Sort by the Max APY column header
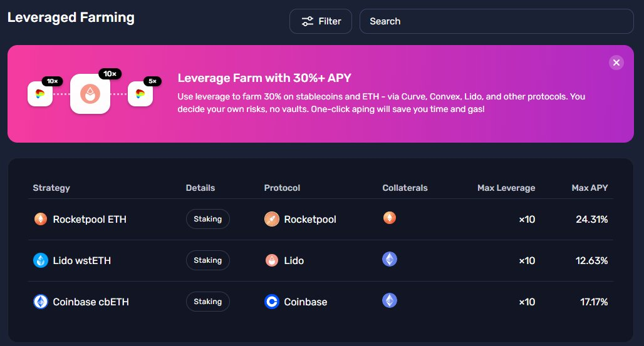 589,188
